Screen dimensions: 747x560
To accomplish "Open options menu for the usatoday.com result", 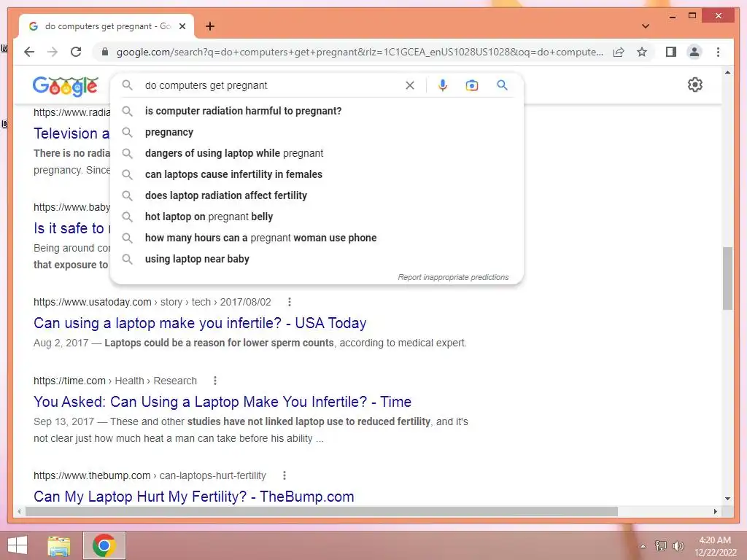I will (x=289, y=302).
